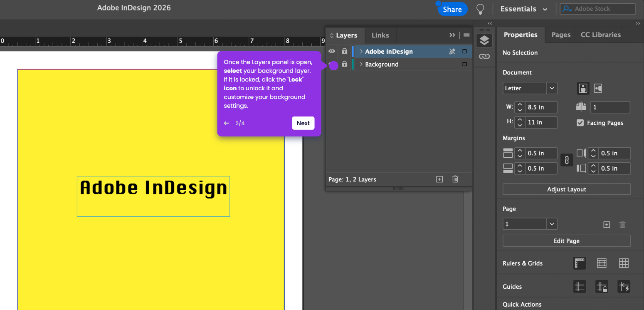Click the Links chain icon in the dock
The width and height of the screenshot is (644, 310).
(484, 56)
